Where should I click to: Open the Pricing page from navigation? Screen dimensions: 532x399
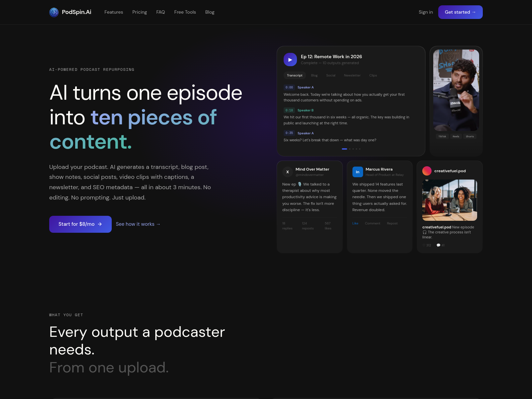tap(139, 12)
